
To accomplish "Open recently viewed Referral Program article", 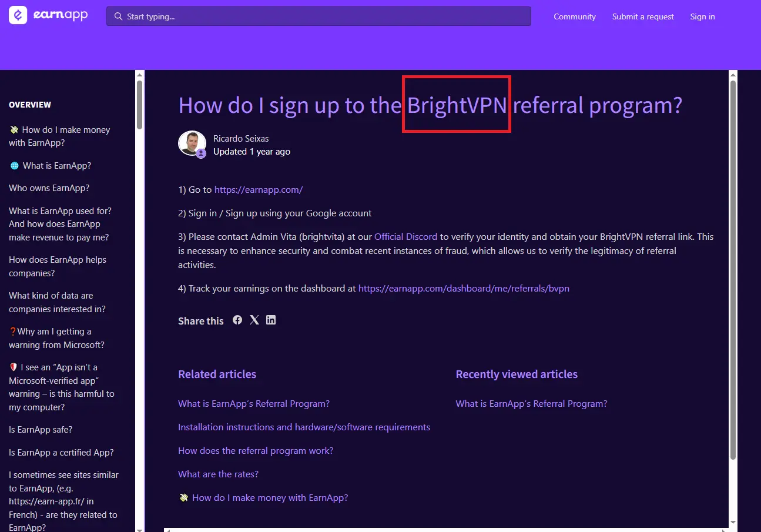I will coord(531,404).
